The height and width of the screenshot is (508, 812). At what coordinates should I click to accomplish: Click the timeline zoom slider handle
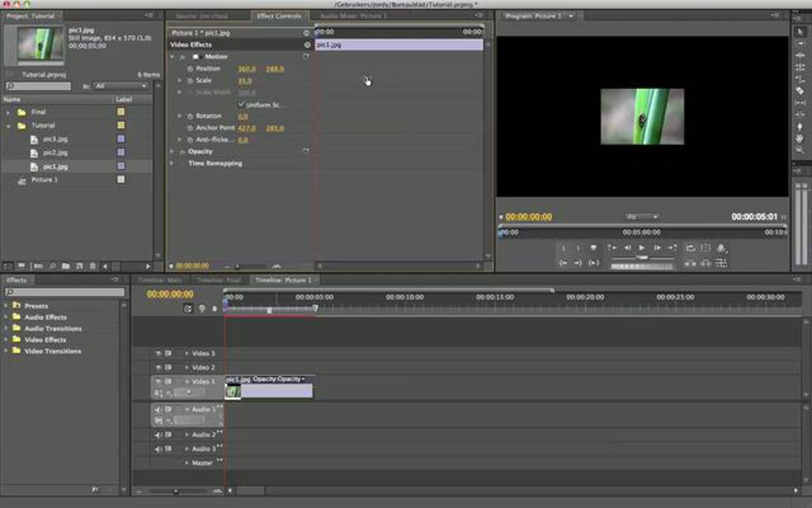click(176, 491)
